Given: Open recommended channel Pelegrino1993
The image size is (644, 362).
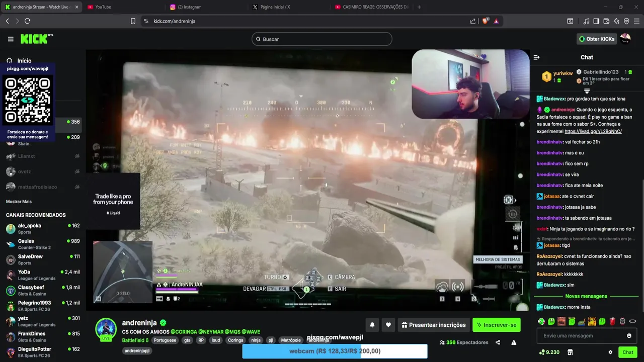Looking at the screenshot, I should coord(43,306).
